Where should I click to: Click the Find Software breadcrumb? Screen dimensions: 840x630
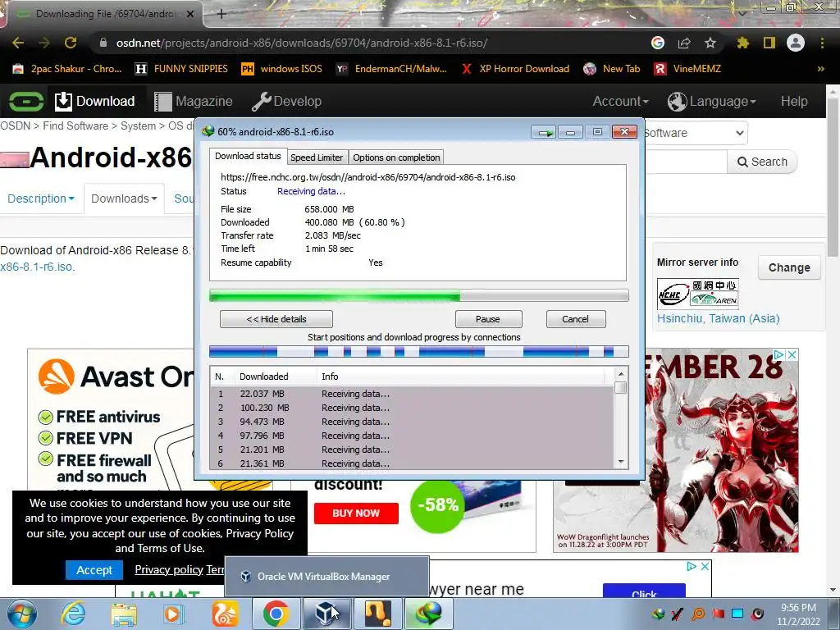pos(75,126)
